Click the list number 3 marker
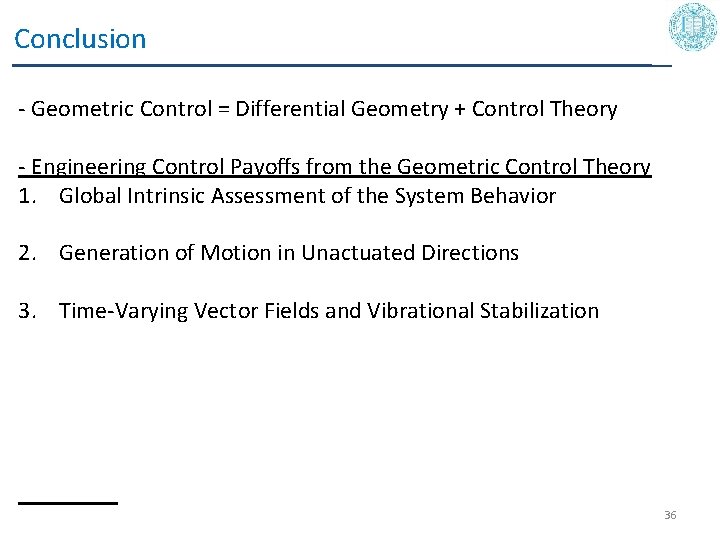The image size is (720, 540). tap(26, 311)
